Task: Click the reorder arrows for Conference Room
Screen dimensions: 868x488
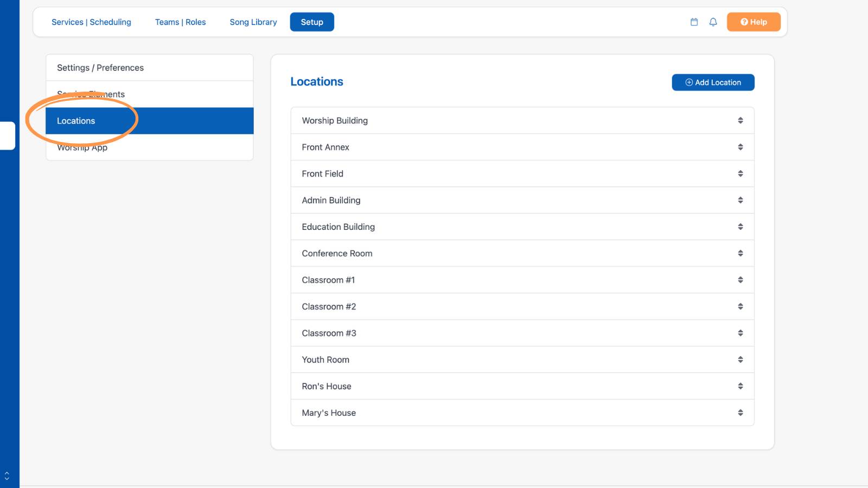Action: tap(740, 253)
